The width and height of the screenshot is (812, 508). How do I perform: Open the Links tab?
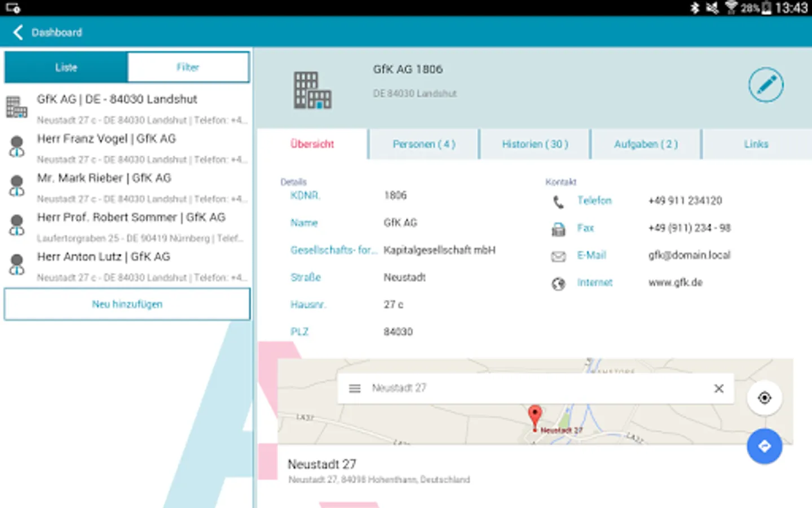pyautogui.click(x=757, y=144)
